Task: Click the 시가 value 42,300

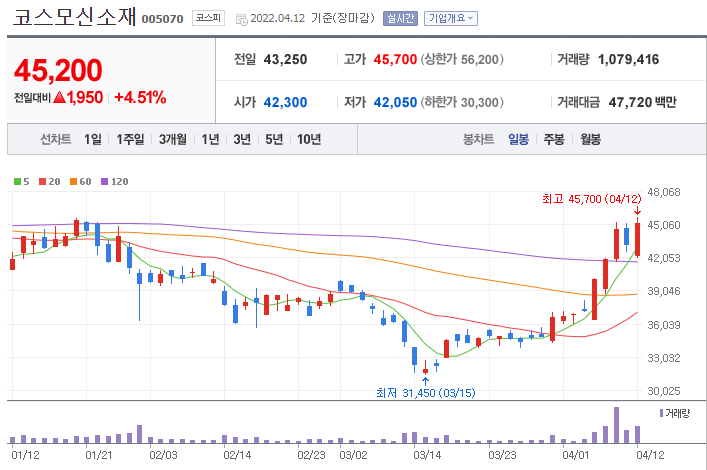Action: [285, 102]
